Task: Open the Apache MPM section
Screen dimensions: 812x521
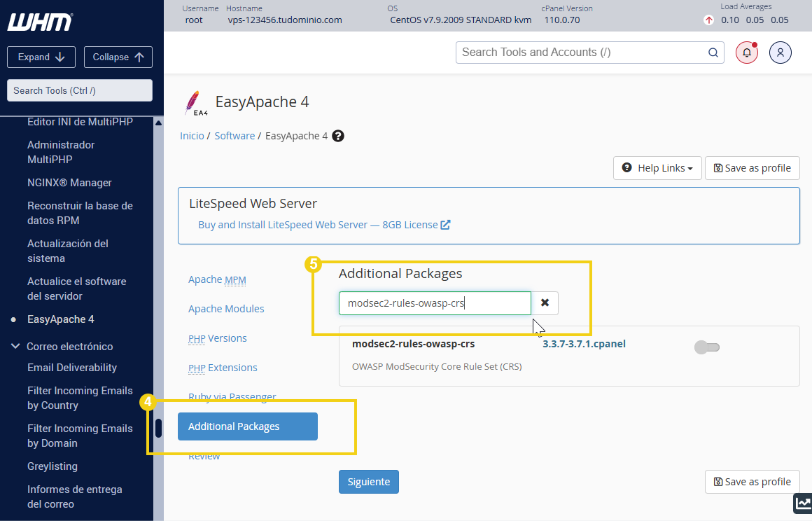Action: coord(217,279)
